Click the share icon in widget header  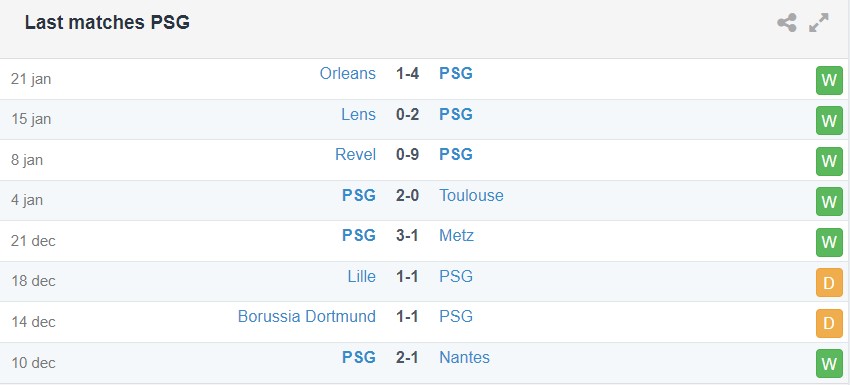coord(787,23)
